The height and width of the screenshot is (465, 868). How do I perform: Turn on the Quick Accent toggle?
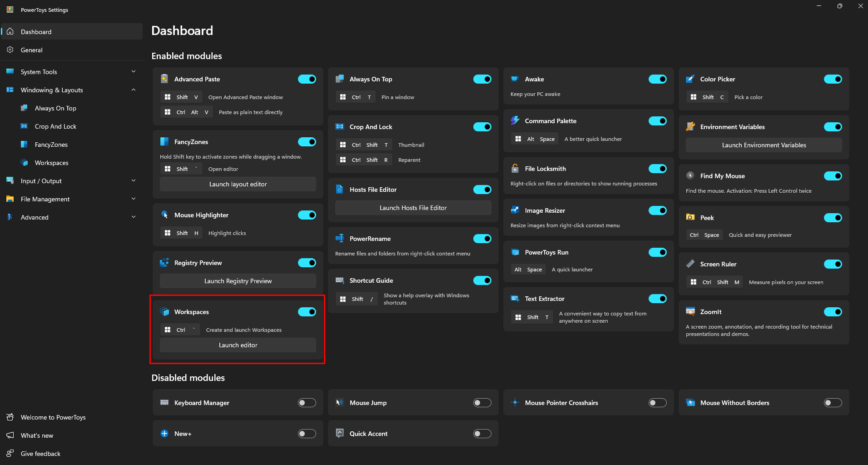click(x=482, y=434)
